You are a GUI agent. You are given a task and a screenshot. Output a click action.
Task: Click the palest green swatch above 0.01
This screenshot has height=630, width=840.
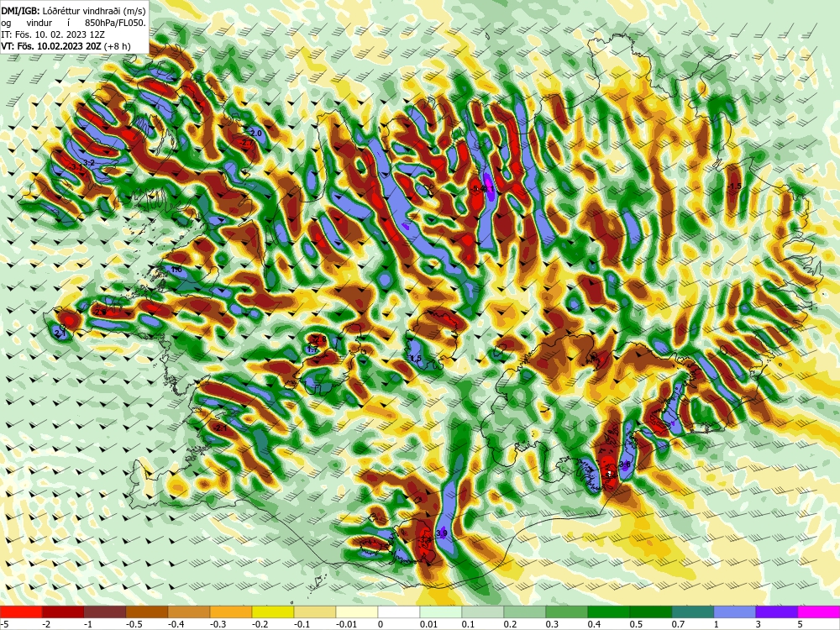[x=441, y=612]
